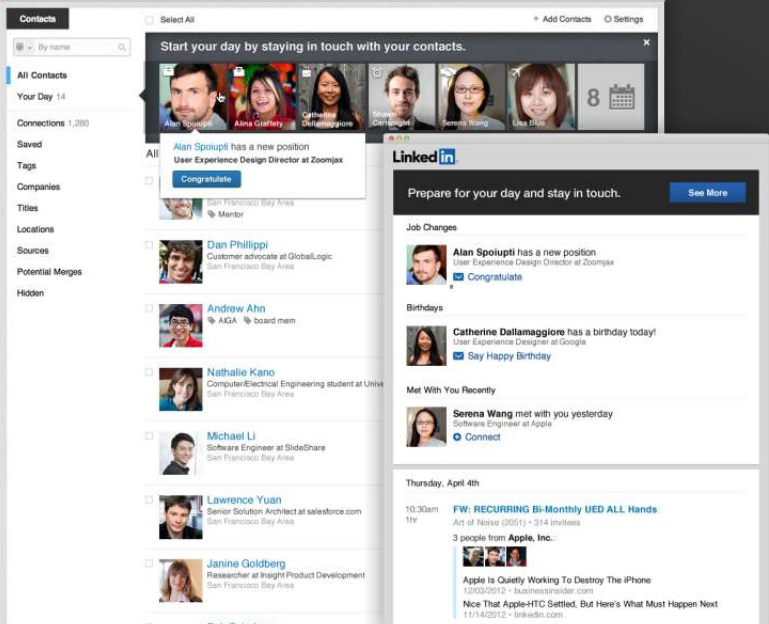Click envelope icon next to Congratulate link
The height and width of the screenshot is (624, 769).
(458, 277)
